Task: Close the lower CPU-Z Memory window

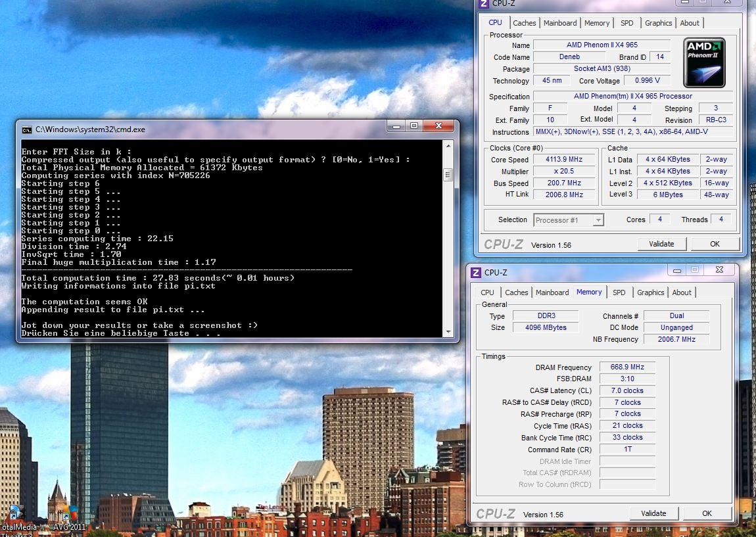Action: pos(719,270)
